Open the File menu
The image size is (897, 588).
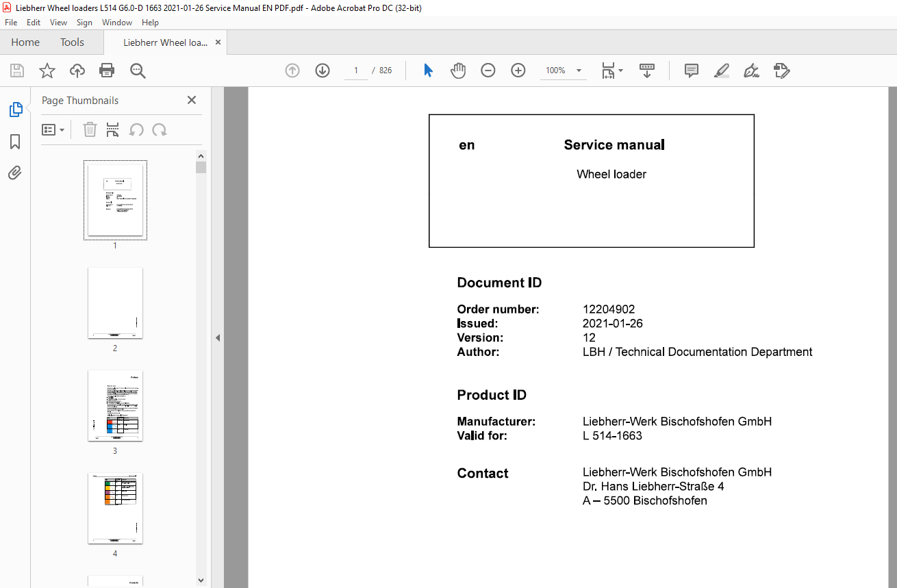point(11,23)
